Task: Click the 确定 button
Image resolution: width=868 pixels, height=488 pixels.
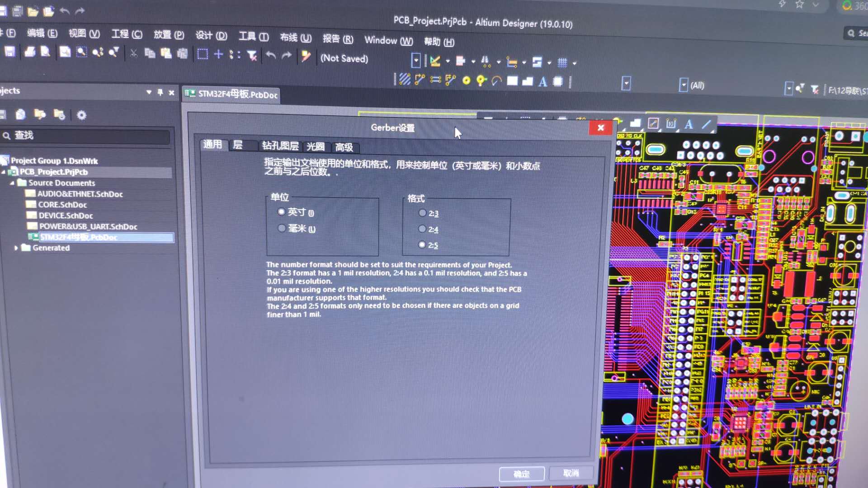Action: point(521,474)
